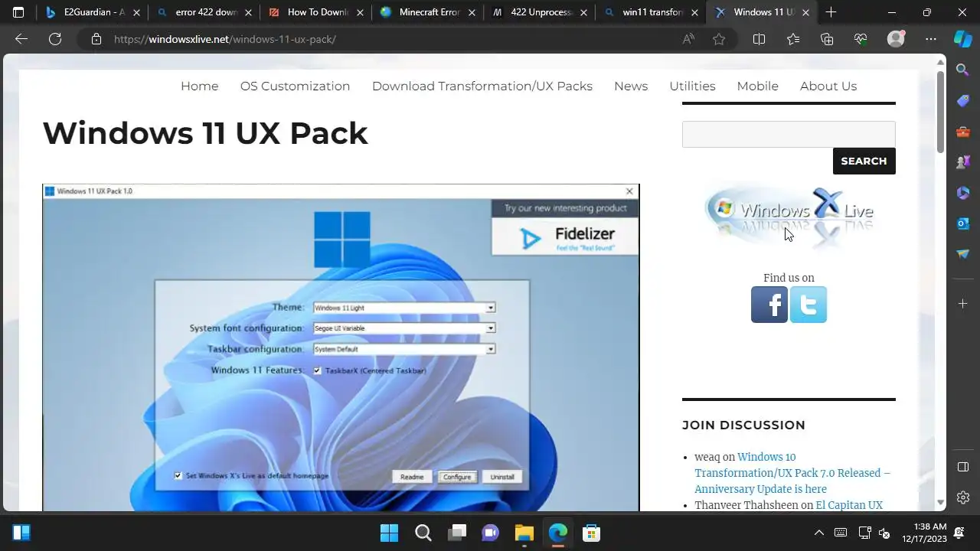Open Mobile menu item

(757, 86)
